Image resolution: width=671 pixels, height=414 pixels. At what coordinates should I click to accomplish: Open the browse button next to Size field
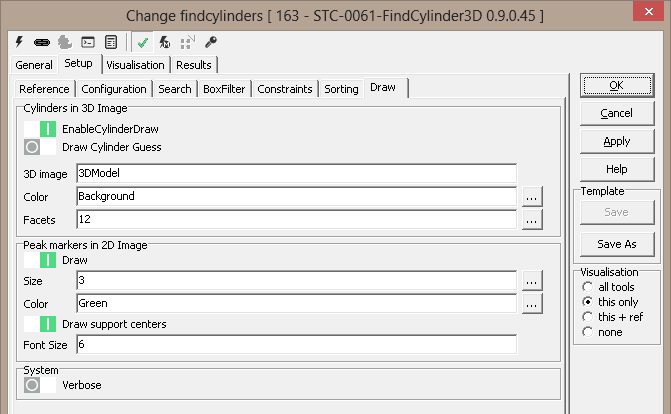(x=532, y=281)
